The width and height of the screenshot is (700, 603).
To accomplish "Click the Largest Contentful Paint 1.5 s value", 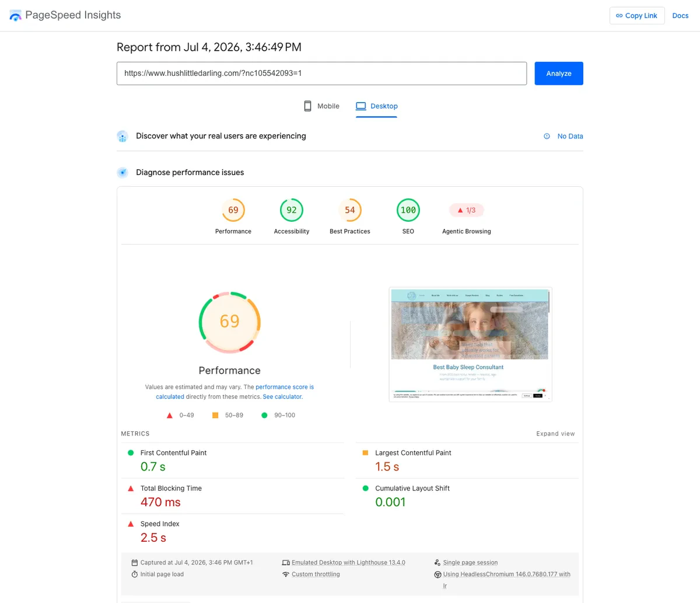I will tap(387, 466).
